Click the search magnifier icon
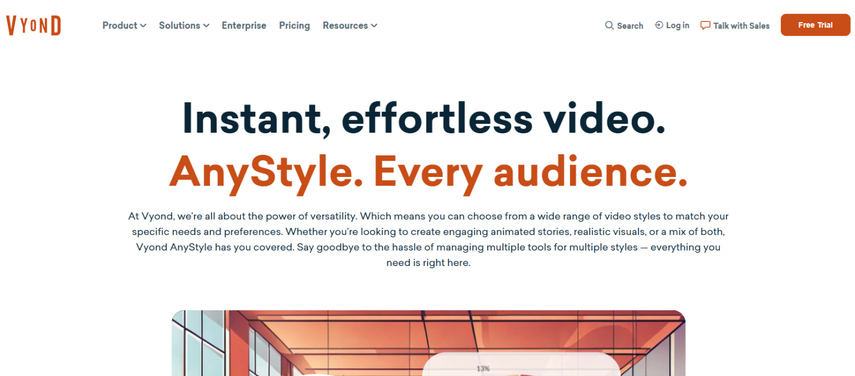The image size is (855, 376). (x=609, y=26)
